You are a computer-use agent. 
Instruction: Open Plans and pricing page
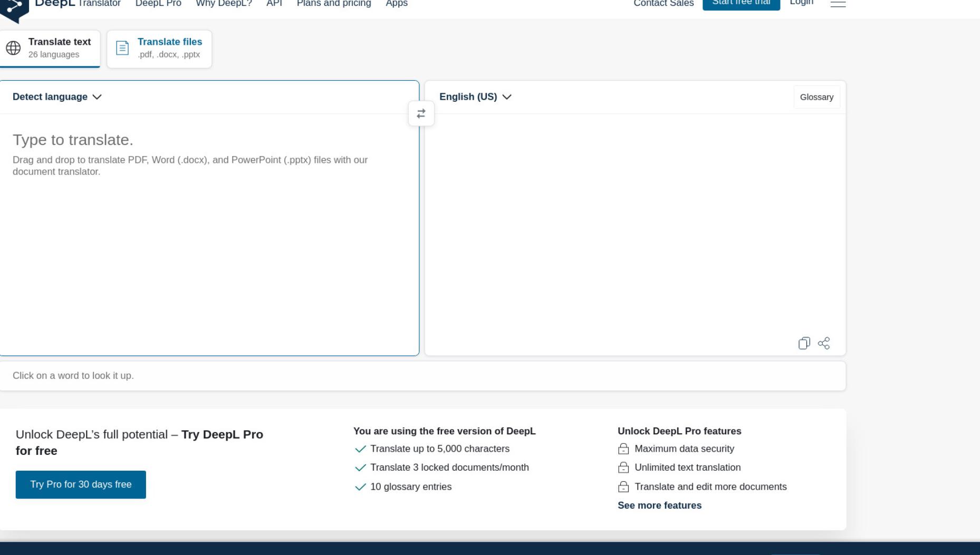tap(334, 4)
